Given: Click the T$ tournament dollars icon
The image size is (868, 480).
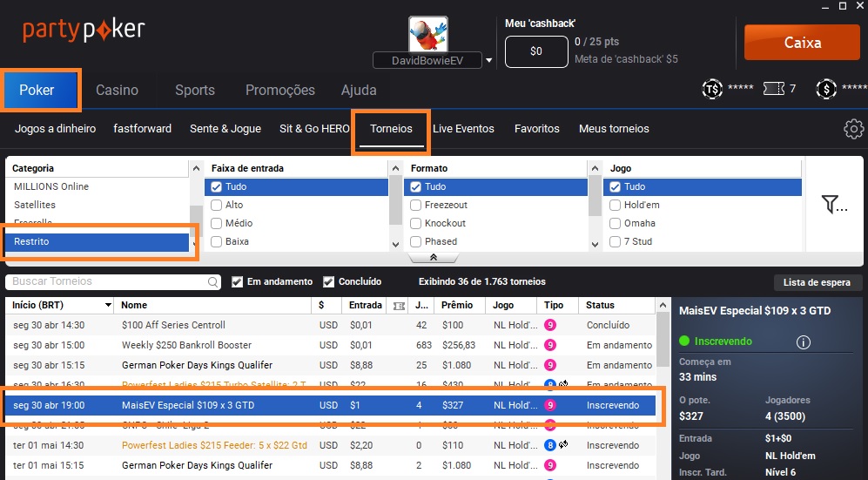Looking at the screenshot, I should tap(712, 89).
